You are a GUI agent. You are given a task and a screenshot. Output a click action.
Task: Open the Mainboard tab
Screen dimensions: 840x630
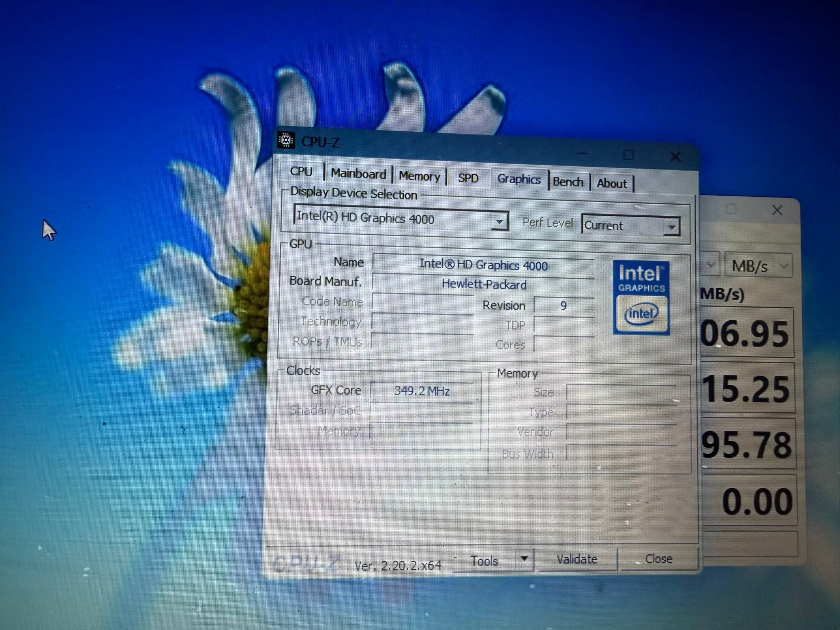pyautogui.click(x=358, y=174)
